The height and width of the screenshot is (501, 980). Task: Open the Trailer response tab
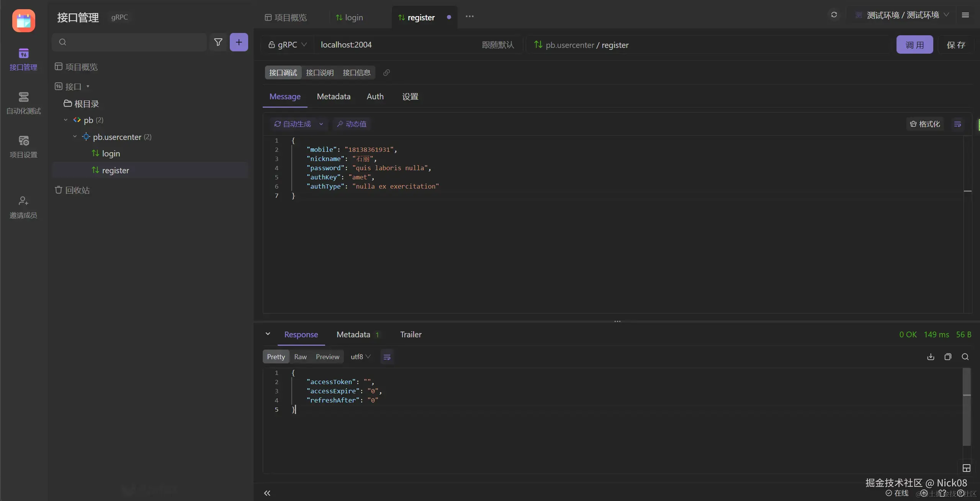[x=411, y=335]
